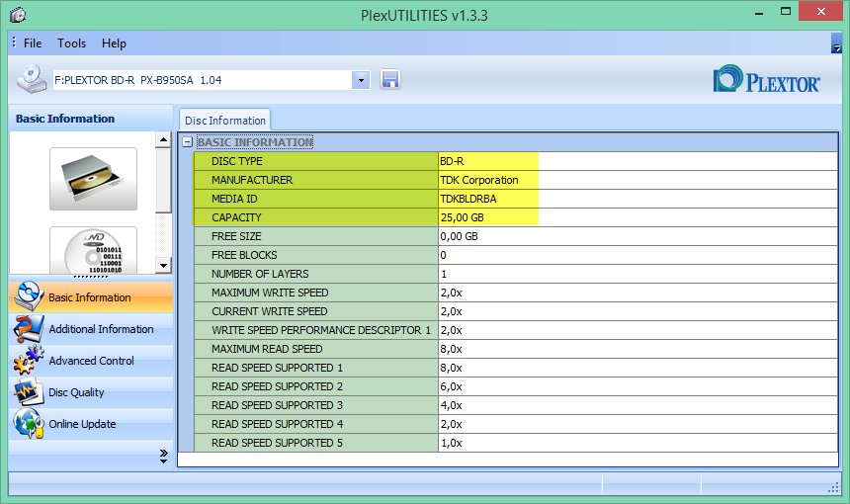Viewport: 850px width, 504px height.
Task: Select the F:PLEXTOR BD-R PX-B950SA drive field
Action: click(203, 80)
